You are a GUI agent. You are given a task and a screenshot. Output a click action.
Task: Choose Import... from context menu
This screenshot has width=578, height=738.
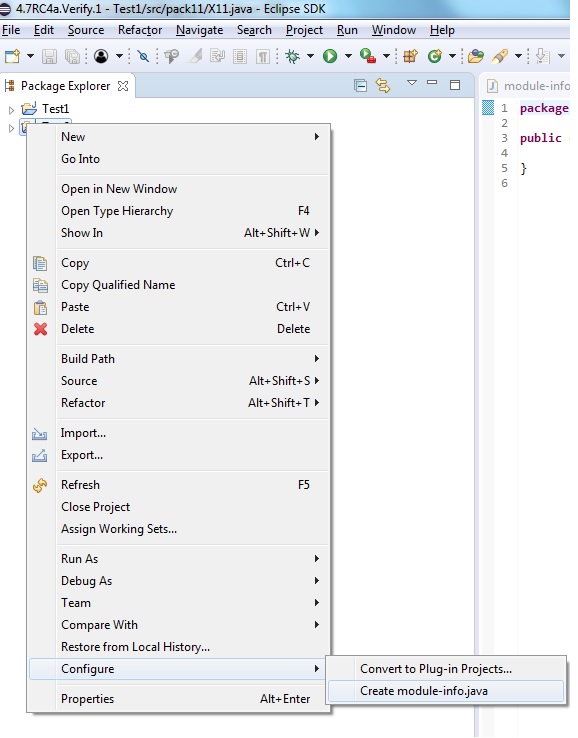(x=179, y=433)
